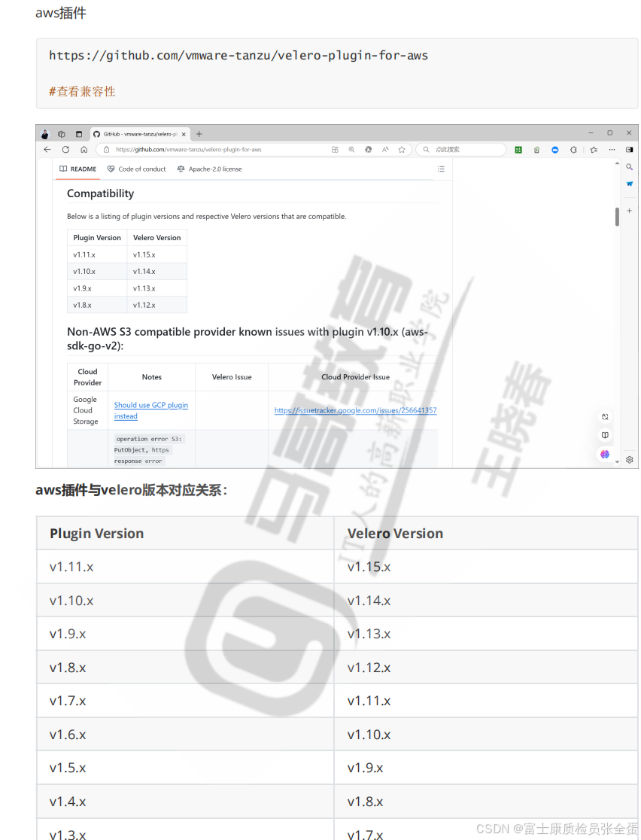The image size is (641, 840).
Task: Minimize the embedded browser window
Action: 591,132
